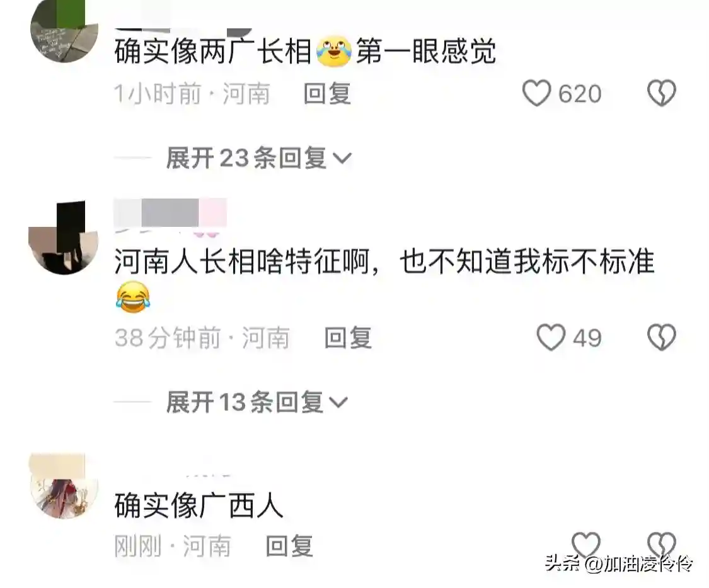Expand the 13 replies thread
This screenshot has width=709, height=588.
coord(257,402)
